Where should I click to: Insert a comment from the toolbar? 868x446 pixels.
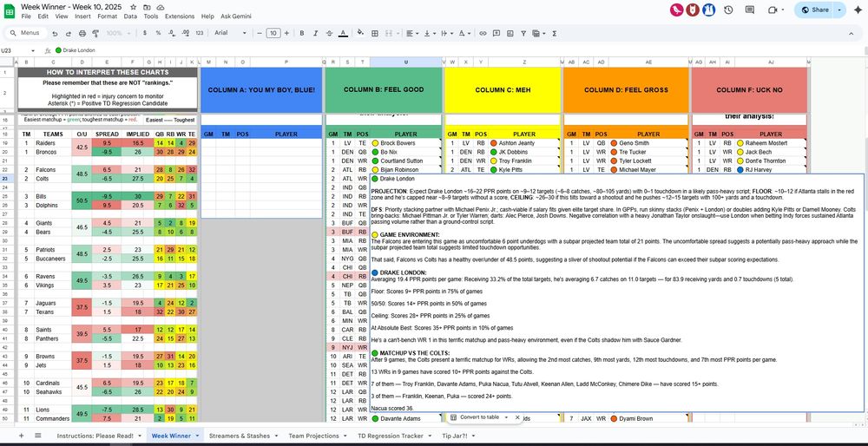tap(496, 33)
